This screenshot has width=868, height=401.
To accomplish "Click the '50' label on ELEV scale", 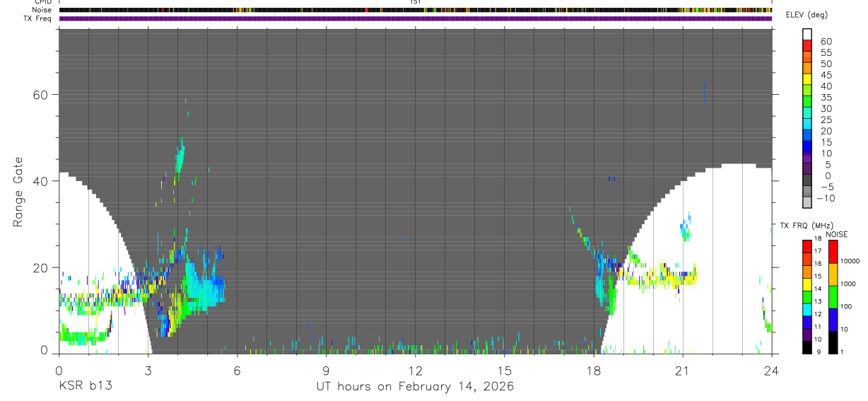I will click(826, 64).
